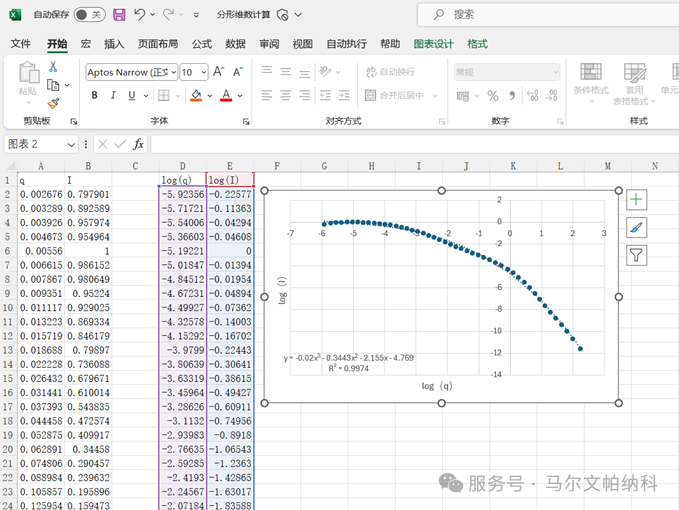Toggle Italic formatting
Image resolution: width=679 pixels, height=510 pixels.
[x=113, y=96]
